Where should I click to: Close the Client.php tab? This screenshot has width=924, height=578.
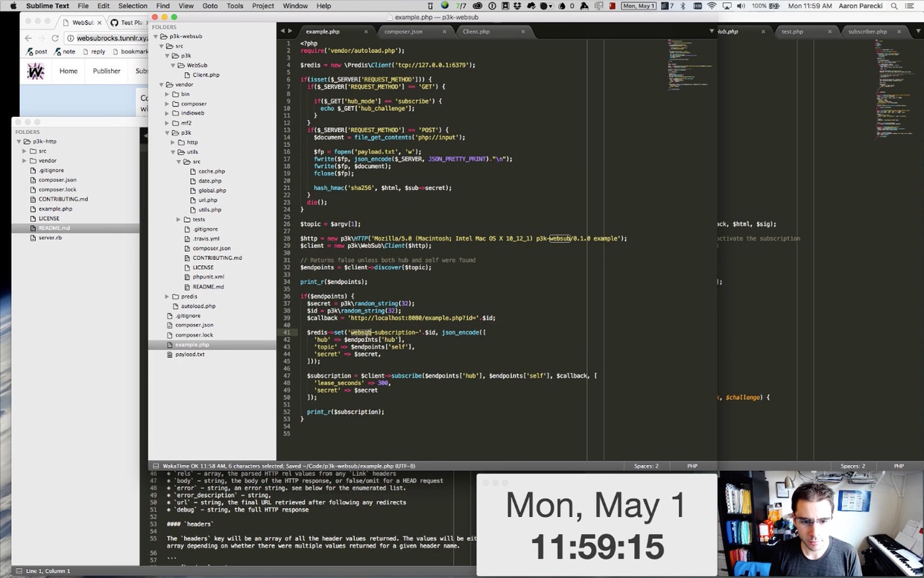pyautogui.click(x=523, y=32)
